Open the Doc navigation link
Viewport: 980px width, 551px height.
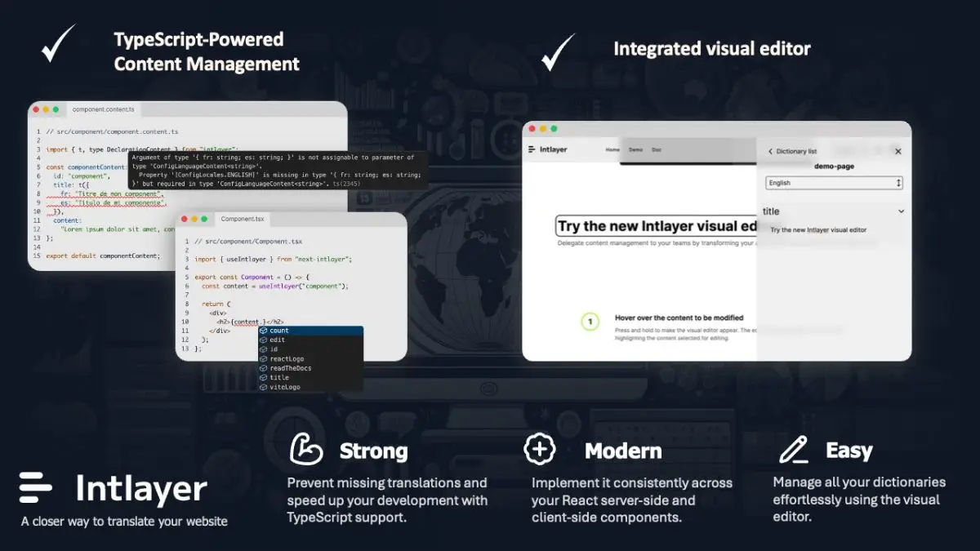pos(657,150)
